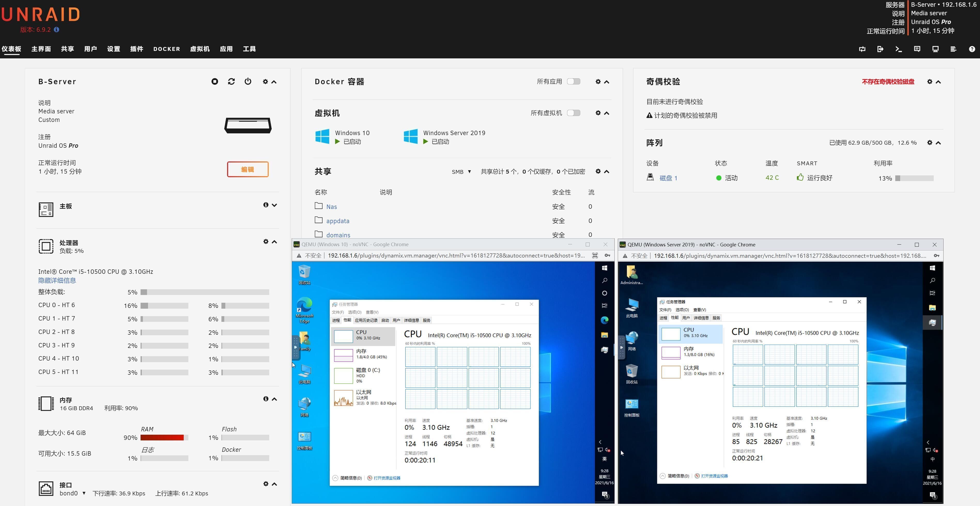Click the Windows Server 2019 VM icon
This screenshot has height=506, width=980.
click(x=411, y=136)
